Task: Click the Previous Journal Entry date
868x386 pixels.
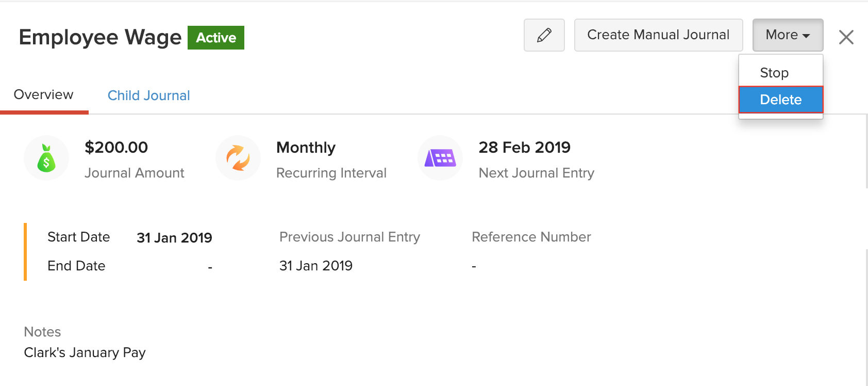Action: click(315, 265)
